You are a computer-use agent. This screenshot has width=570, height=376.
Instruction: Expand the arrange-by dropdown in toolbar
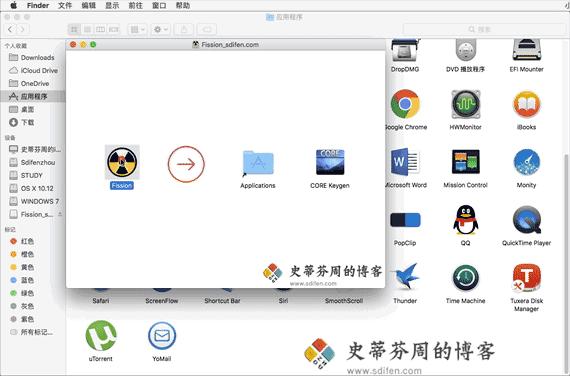137,29
